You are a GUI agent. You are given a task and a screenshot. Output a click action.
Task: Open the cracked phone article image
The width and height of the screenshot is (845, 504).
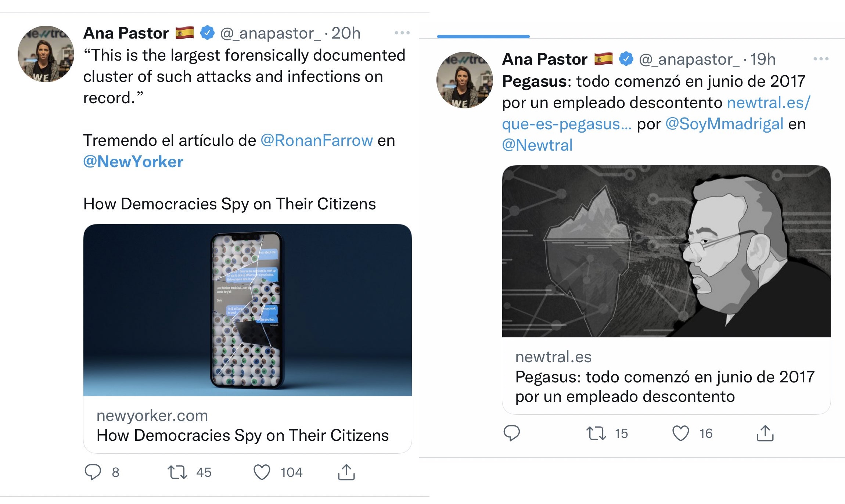tap(247, 310)
